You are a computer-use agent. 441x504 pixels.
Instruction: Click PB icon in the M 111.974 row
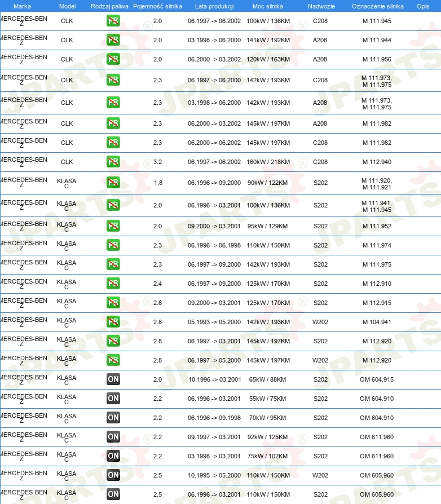[113, 245]
